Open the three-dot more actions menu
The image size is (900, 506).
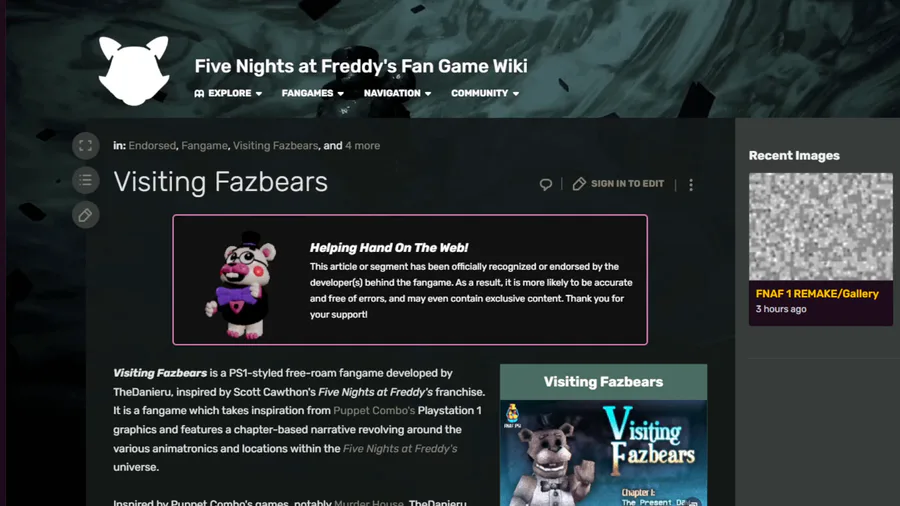691,184
